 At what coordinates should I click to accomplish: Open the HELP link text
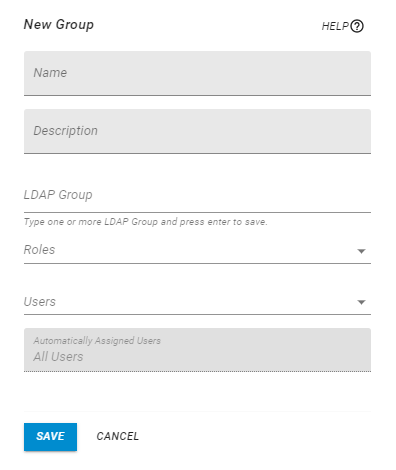(335, 26)
